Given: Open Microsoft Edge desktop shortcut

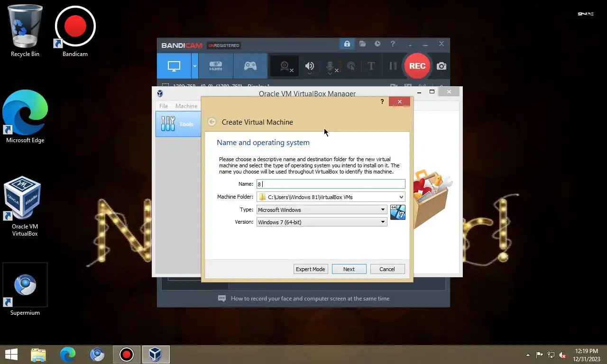Looking at the screenshot, I should (25, 116).
